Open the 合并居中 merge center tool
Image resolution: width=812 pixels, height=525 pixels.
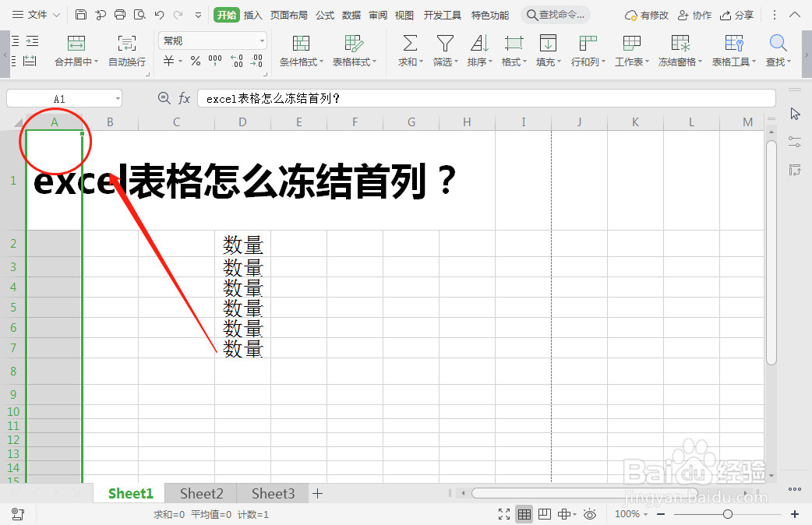tap(76, 51)
